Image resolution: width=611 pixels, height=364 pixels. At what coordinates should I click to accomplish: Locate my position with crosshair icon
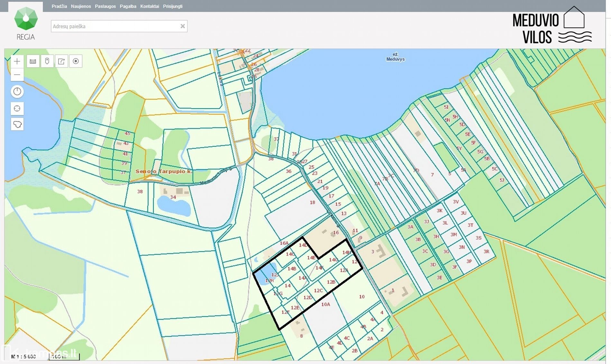[17, 109]
